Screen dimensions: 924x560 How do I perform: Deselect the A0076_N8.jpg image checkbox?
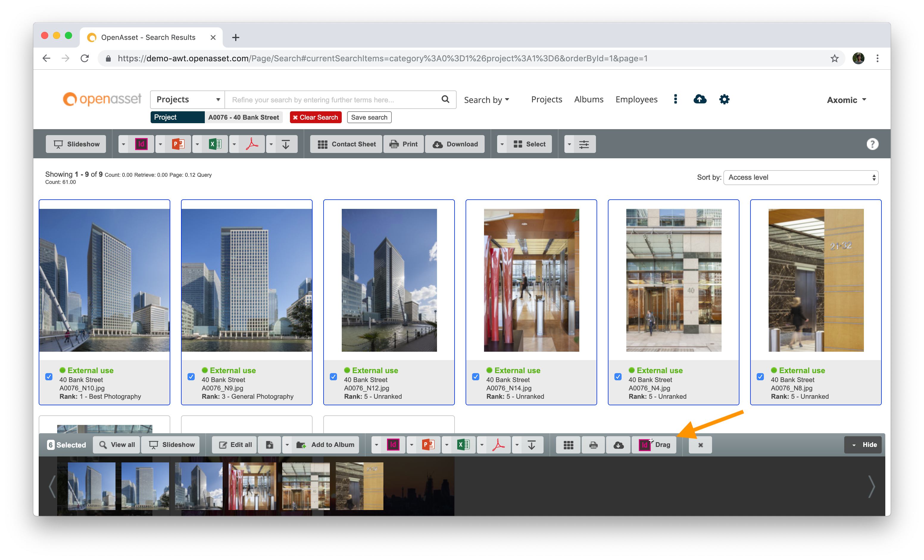coord(760,377)
